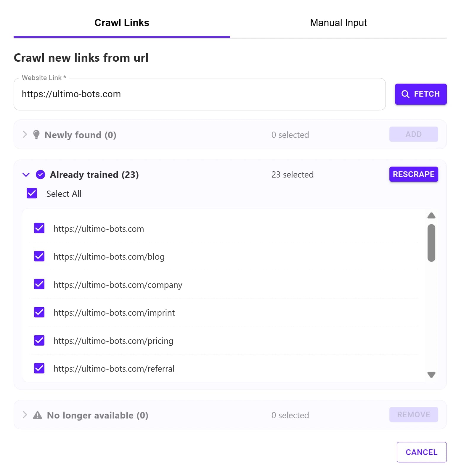The image size is (461, 476).
Task: Click the scrollbar up arrow
Action: 431,215
